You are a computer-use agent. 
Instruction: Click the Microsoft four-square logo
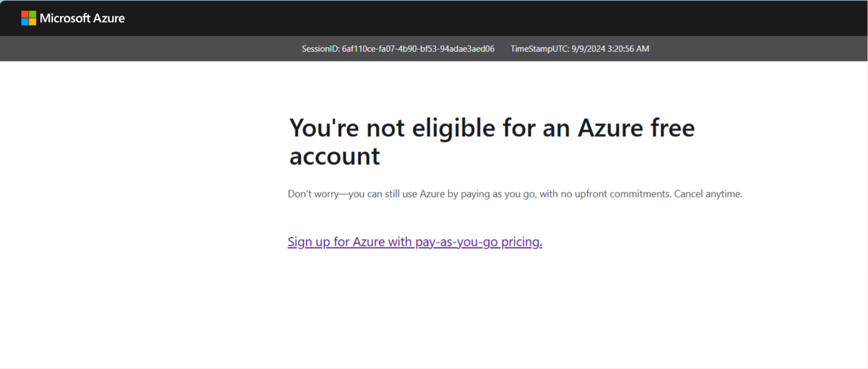tap(29, 18)
